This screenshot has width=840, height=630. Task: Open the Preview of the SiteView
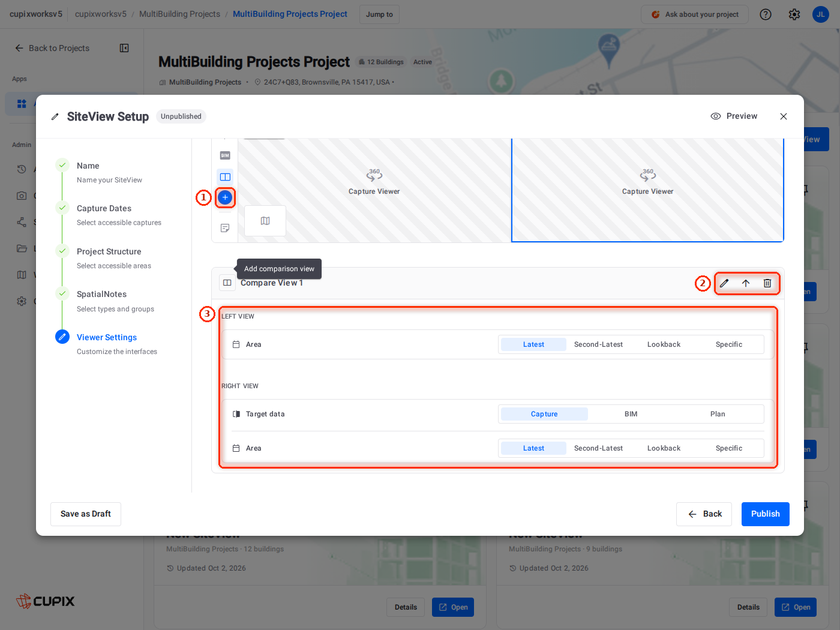[734, 116]
